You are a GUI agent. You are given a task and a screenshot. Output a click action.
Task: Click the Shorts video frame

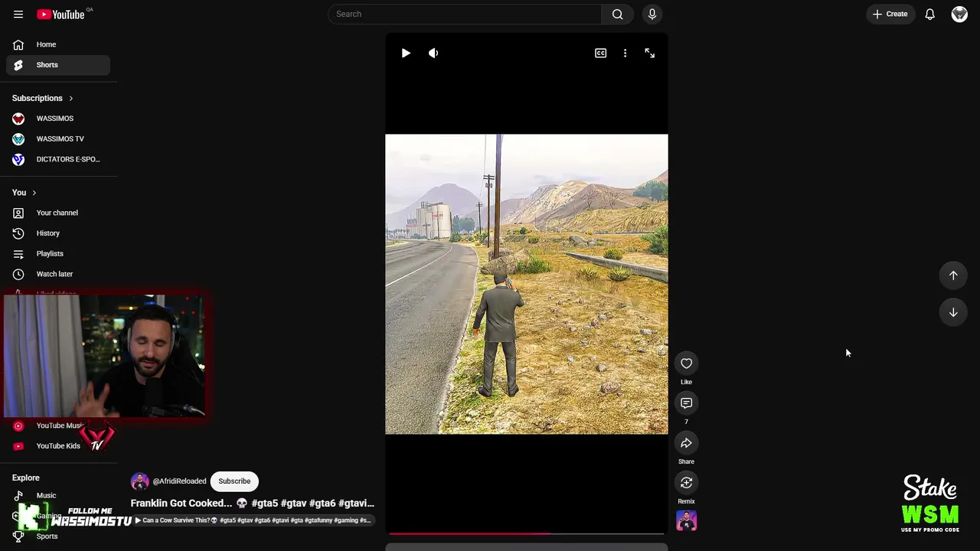coord(527,284)
